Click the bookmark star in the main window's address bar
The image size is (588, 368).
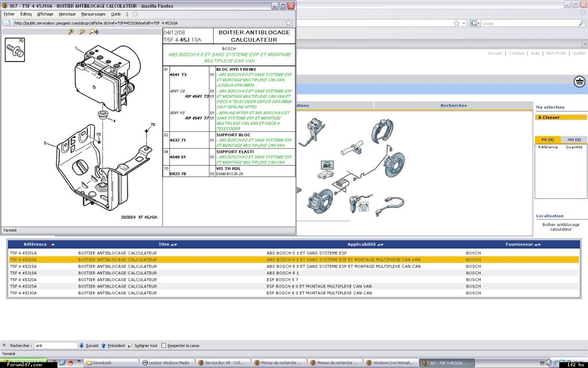coord(457,23)
